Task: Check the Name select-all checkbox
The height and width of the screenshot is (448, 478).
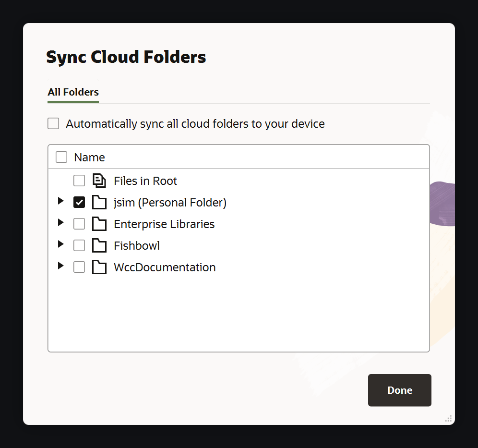Action: [x=61, y=157]
